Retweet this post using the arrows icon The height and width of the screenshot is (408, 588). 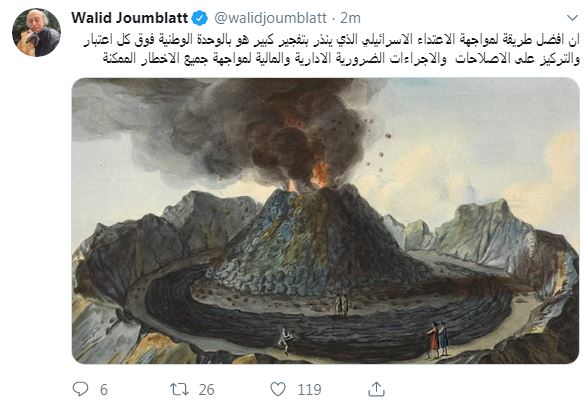tap(179, 390)
